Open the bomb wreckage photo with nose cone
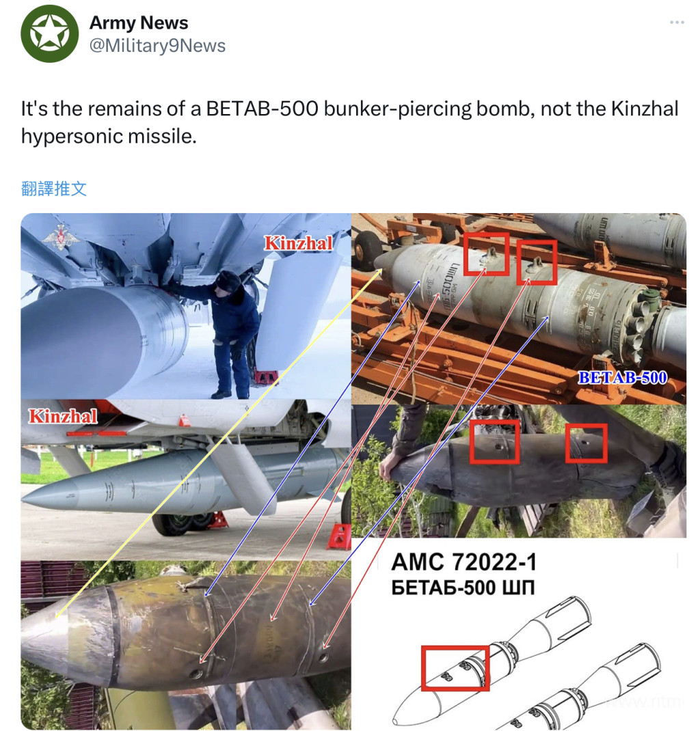700x731 pixels. [x=186, y=645]
